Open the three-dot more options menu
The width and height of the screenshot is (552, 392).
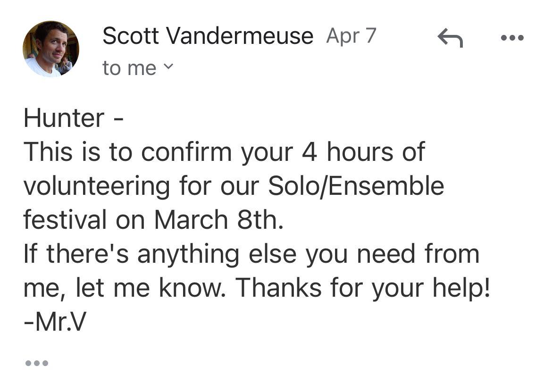[x=512, y=38]
